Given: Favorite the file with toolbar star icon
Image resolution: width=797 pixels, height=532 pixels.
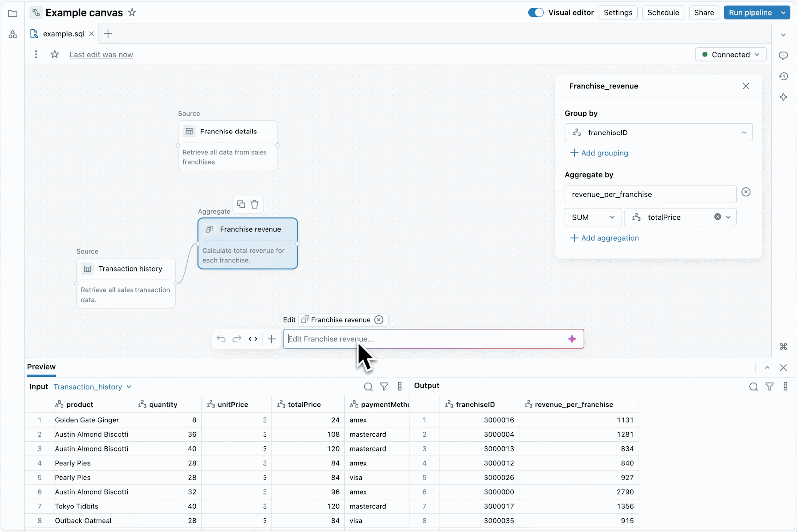Looking at the screenshot, I should [x=55, y=54].
